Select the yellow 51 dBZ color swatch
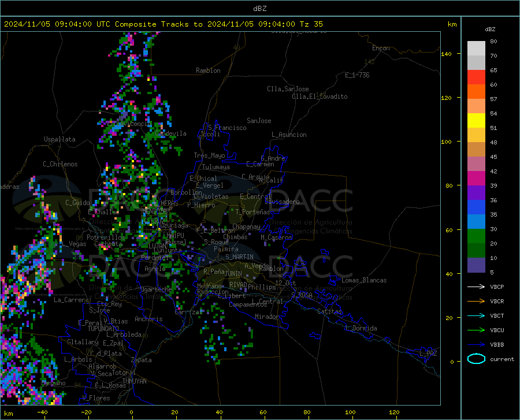The height and width of the screenshot is (420, 520). click(476, 121)
